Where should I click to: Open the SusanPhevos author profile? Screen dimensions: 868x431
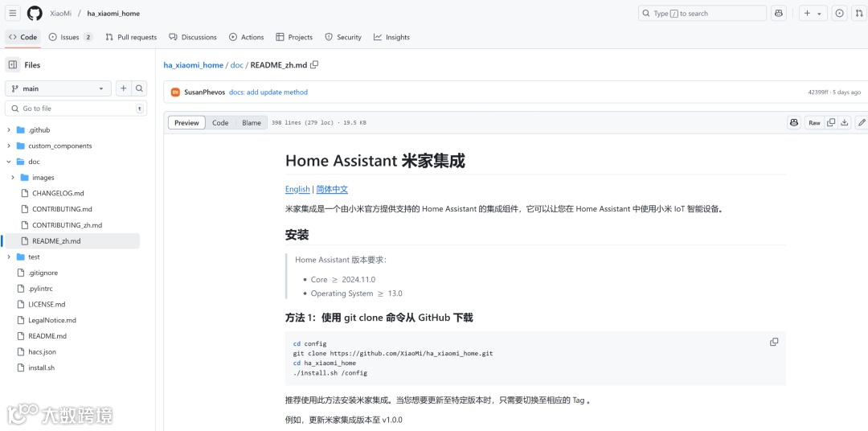tap(205, 92)
